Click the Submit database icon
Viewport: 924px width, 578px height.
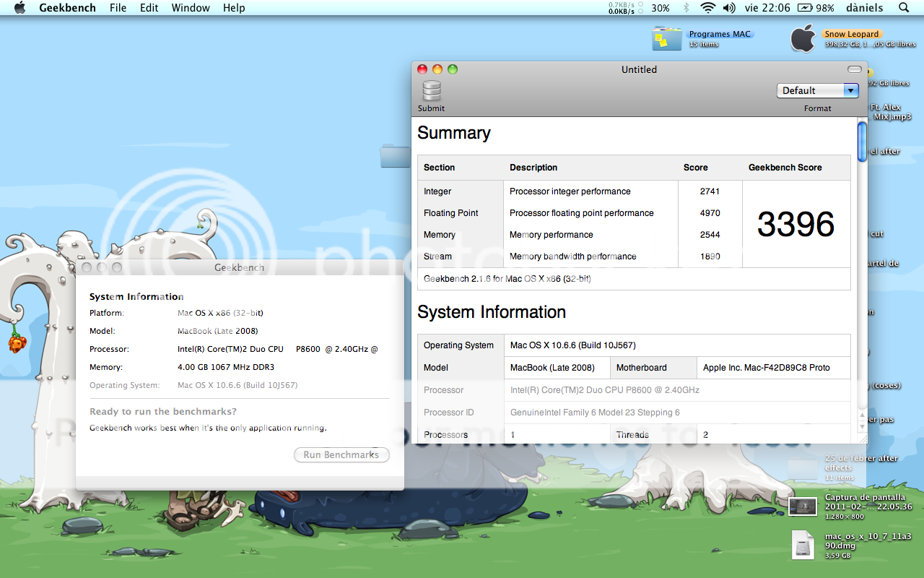[432, 91]
